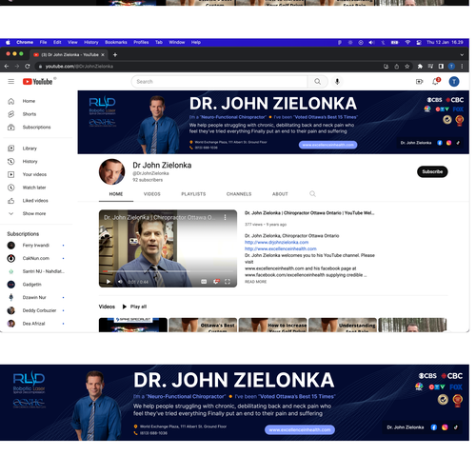Open Ottawa's Best video thumbnail
Image resolution: width=476 pixels, height=476 pixels.
coord(203,325)
